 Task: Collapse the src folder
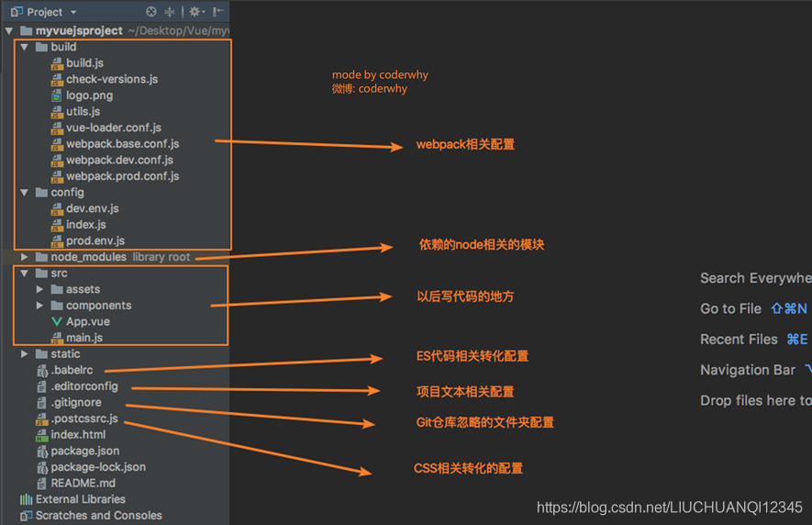[24, 274]
